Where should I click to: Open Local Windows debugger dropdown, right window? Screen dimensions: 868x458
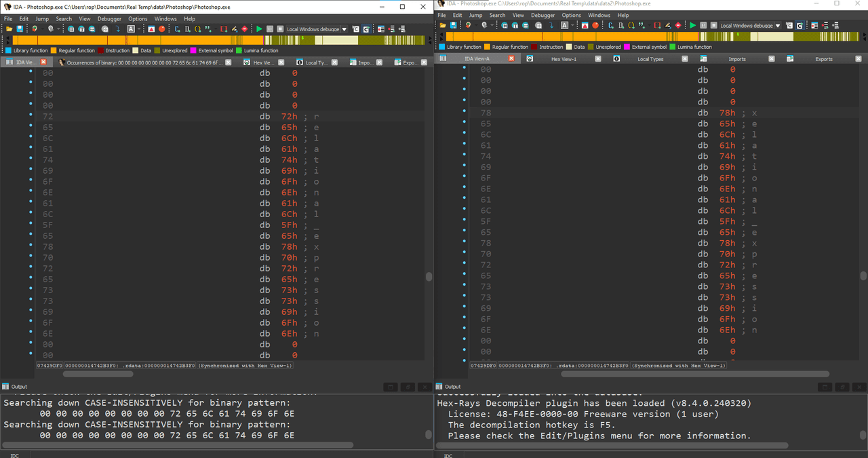point(778,25)
